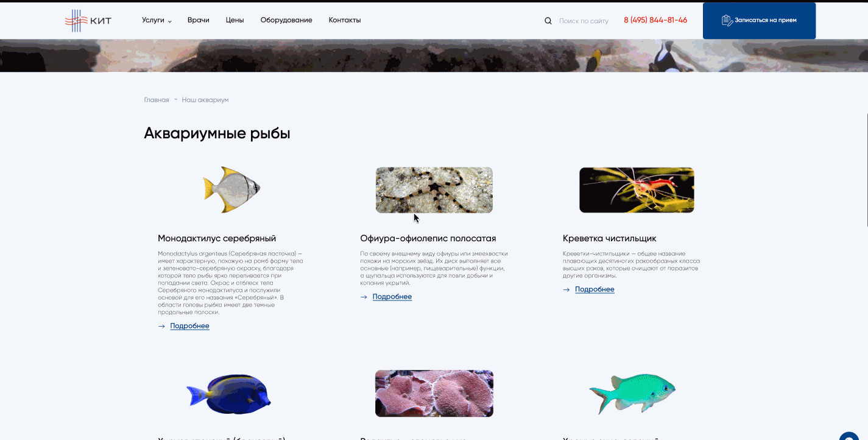
Task: Open the Врачи menu item
Action: coord(199,20)
